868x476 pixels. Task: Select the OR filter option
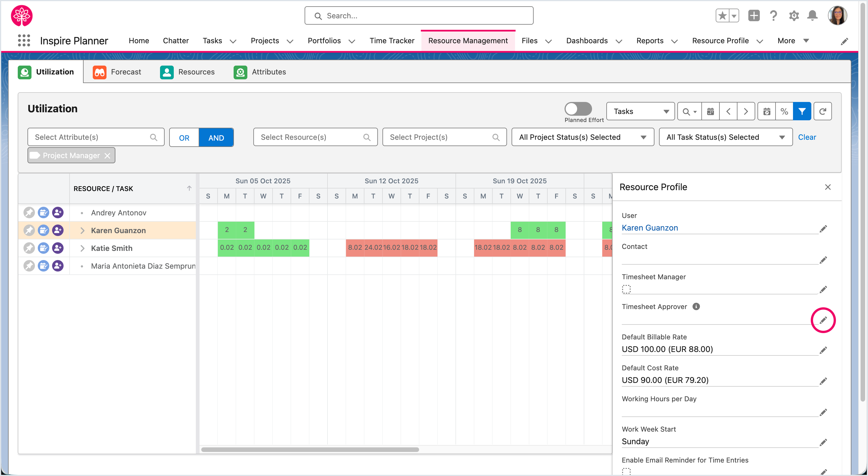(184, 137)
